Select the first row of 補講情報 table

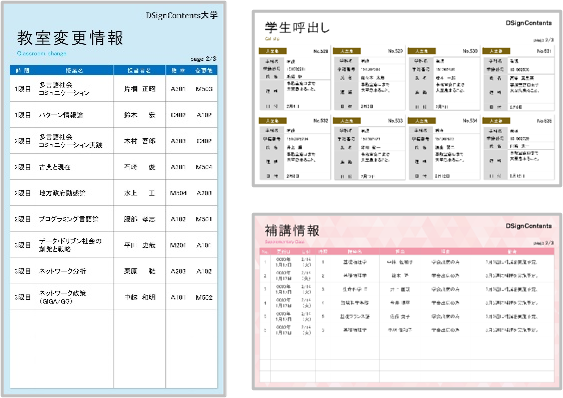click(x=407, y=262)
